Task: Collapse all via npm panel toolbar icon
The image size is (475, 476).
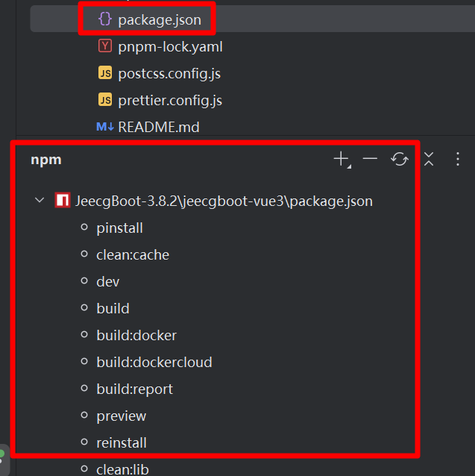Action: tap(429, 159)
